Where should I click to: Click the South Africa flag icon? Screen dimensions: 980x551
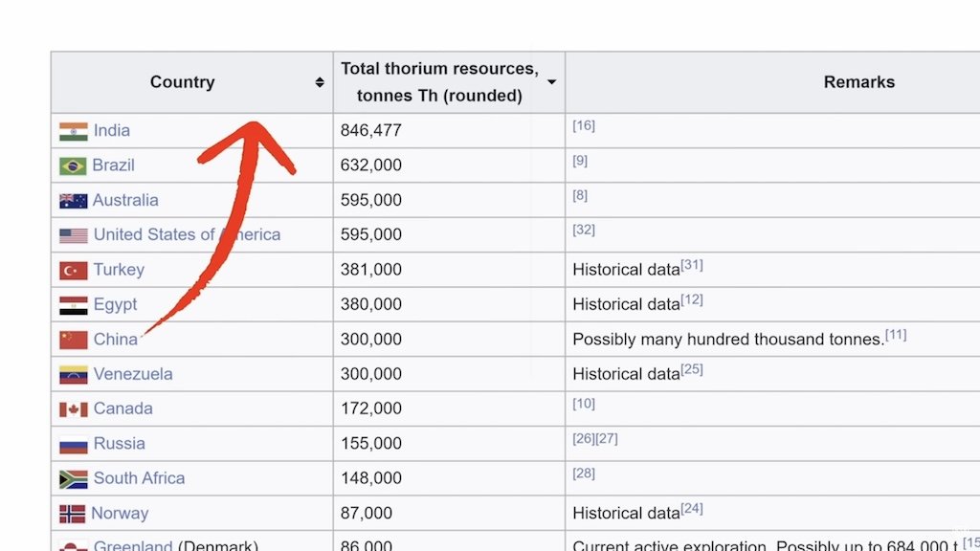73,479
